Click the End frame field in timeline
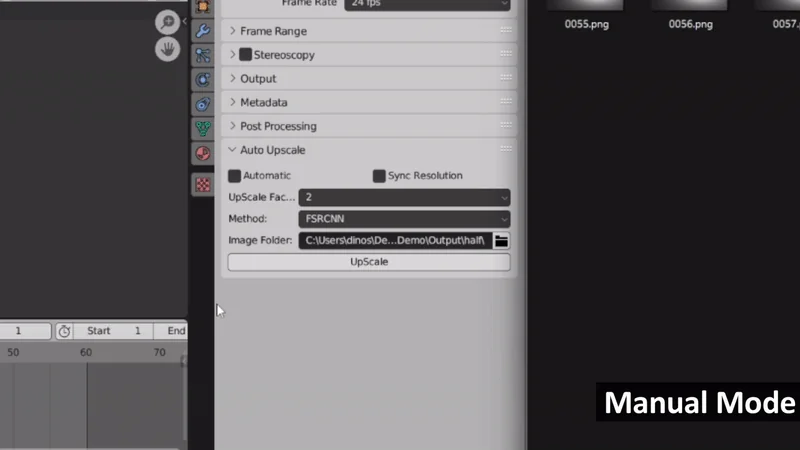The height and width of the screenshot is (450, 800). (x=171, y=331)
